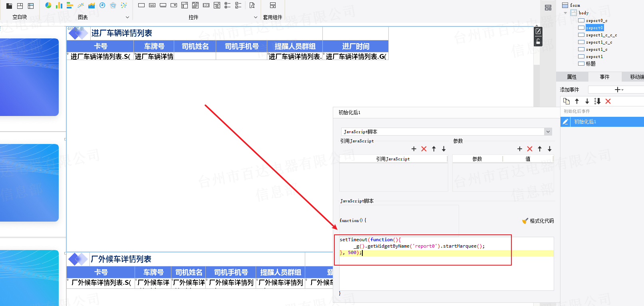Image resolution: width=644 pixels, height=306 pixels.
Task: Click the 格式化代码 format button
Action: pos(538,221)
